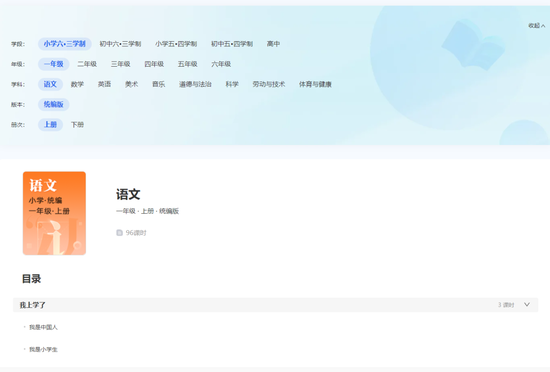Collapse the 我上学了 chapter chevron
This screenshot has height=372, width=550.
click(527, 304)
